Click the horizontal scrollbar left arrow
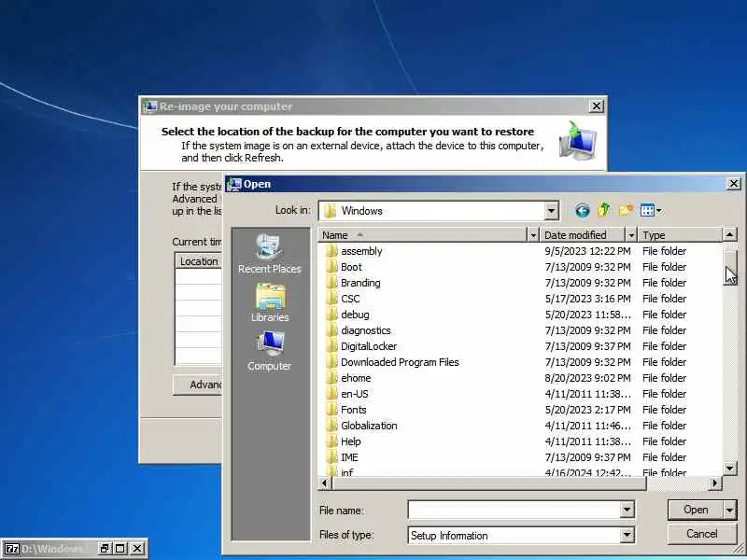Viewport: 747px width, 560px height. [x=324, y=483]
